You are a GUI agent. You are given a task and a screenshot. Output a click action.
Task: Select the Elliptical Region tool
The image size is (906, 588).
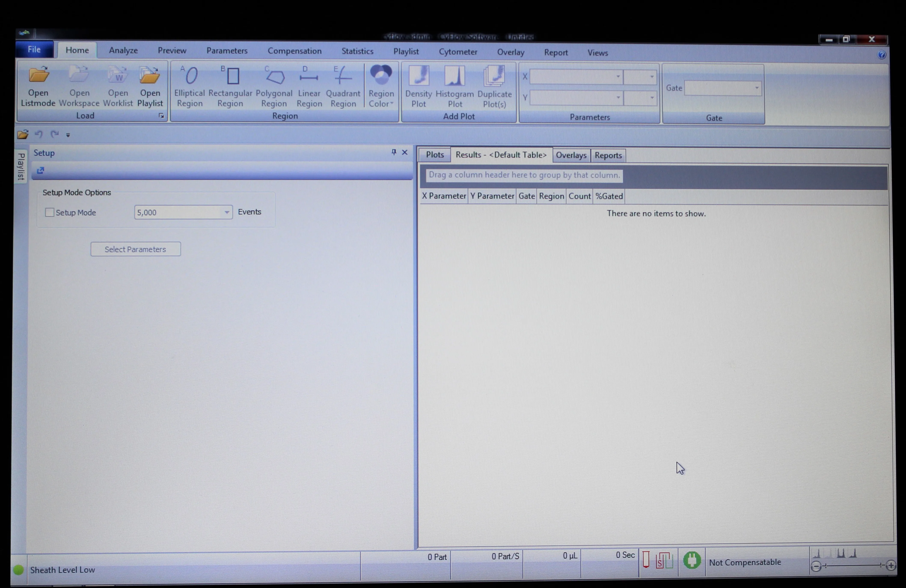[190, 87]
